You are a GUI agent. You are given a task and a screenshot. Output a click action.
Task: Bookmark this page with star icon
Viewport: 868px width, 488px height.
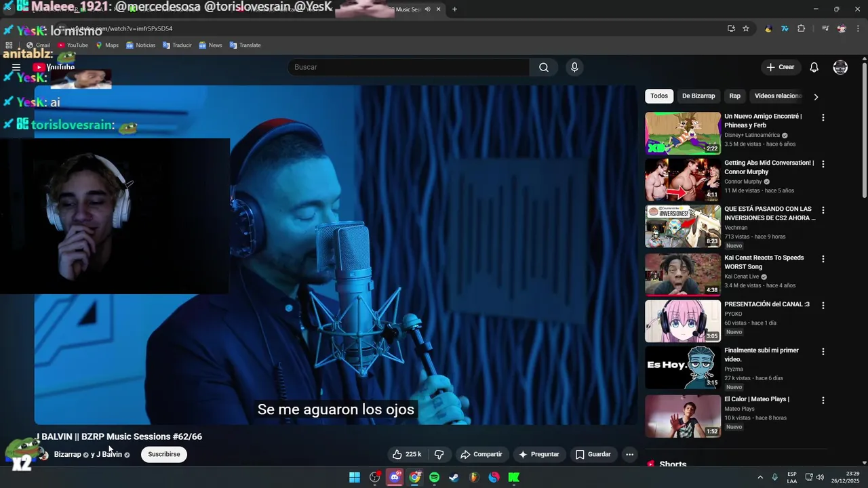pos(746,28)
